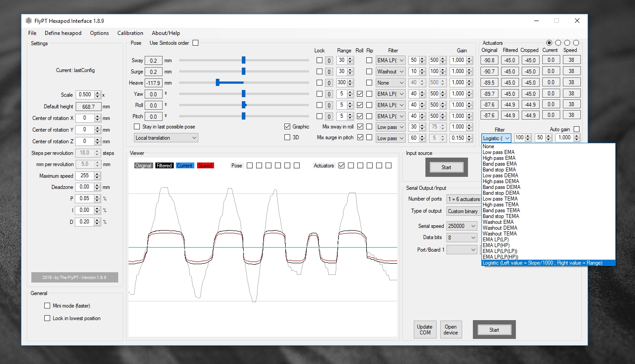Viewport: 635px width, 364px height.
Task: Toggle Stay in last possible pose
Action: (137, 127)
